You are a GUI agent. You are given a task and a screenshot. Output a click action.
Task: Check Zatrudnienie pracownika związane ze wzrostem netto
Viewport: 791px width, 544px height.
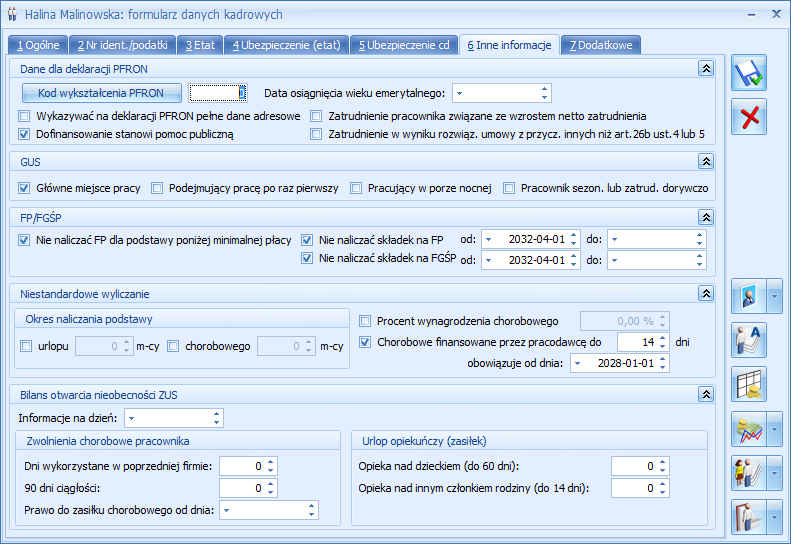(316, 116)
